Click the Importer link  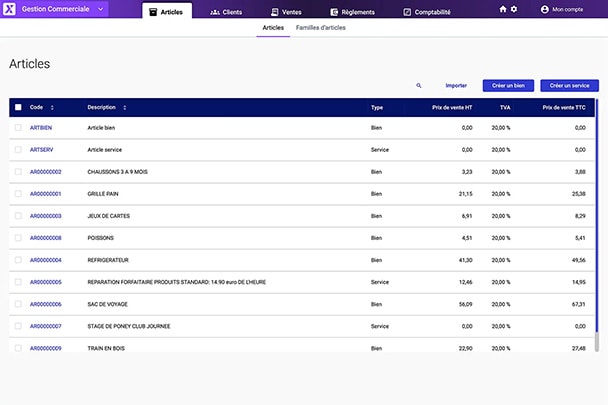(x=456, y=85)
